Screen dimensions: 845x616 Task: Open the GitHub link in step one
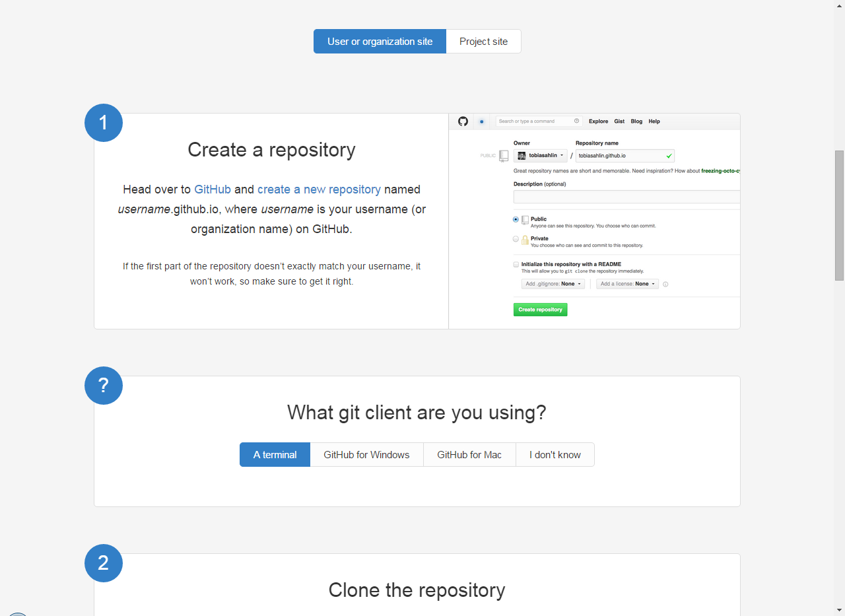213,189
